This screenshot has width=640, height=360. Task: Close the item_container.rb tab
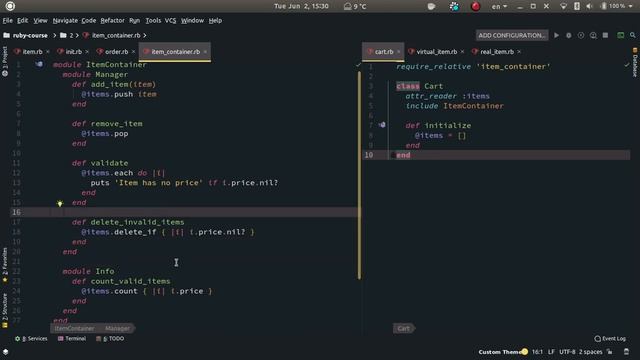click(205, 52)
